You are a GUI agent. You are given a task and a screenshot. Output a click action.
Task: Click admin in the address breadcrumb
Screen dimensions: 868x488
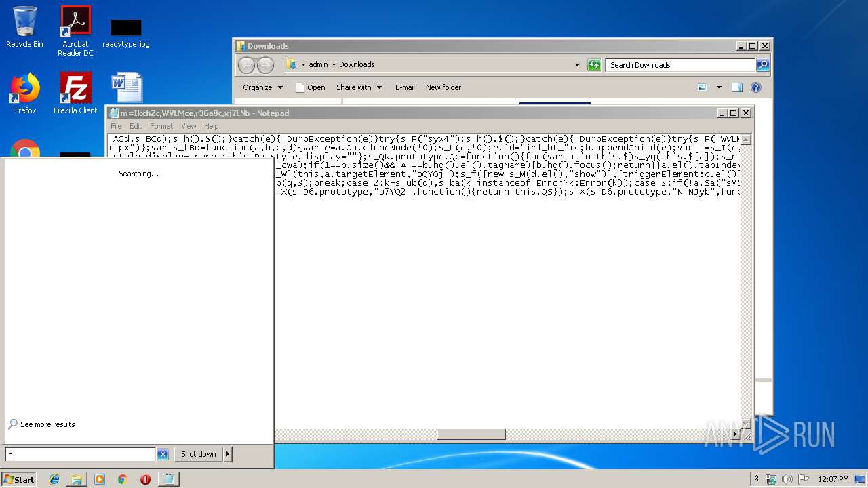318,65
